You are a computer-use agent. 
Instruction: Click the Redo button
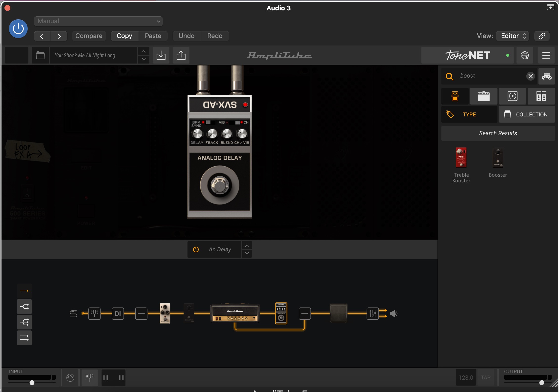215,36
